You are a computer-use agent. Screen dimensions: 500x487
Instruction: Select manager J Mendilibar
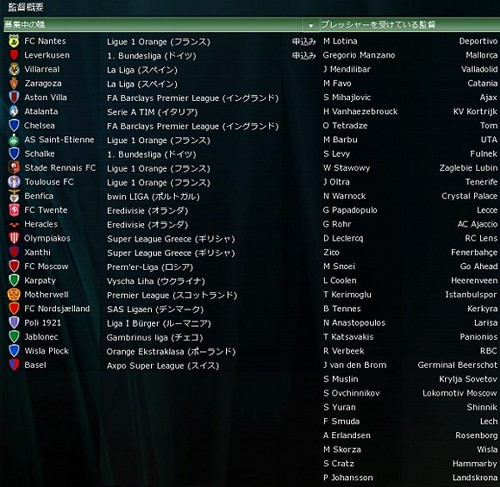347,69
